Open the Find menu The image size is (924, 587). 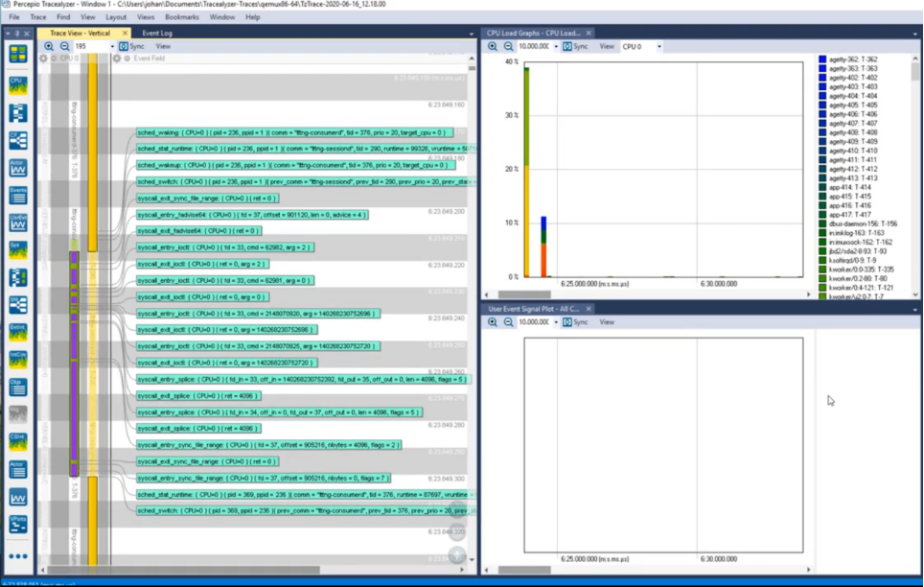pyautogui.click(x=63, y=17)
